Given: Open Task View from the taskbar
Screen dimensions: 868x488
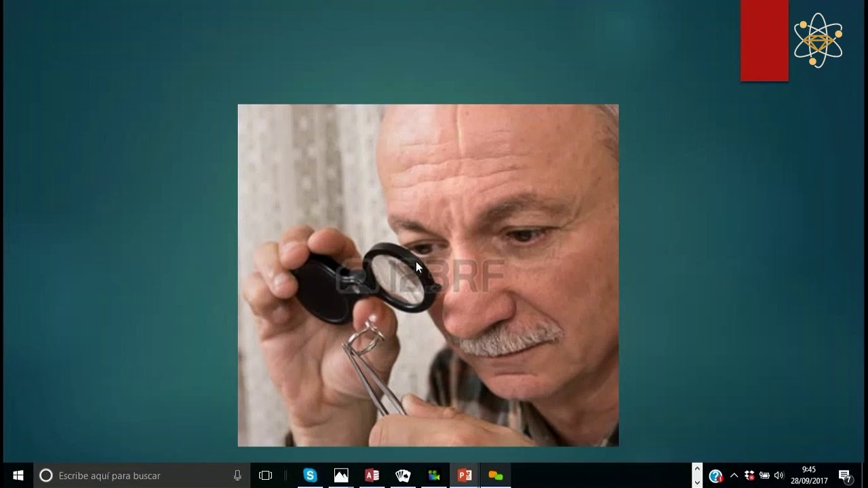Looking at the screenshot, I should click(x=266, y=475).
